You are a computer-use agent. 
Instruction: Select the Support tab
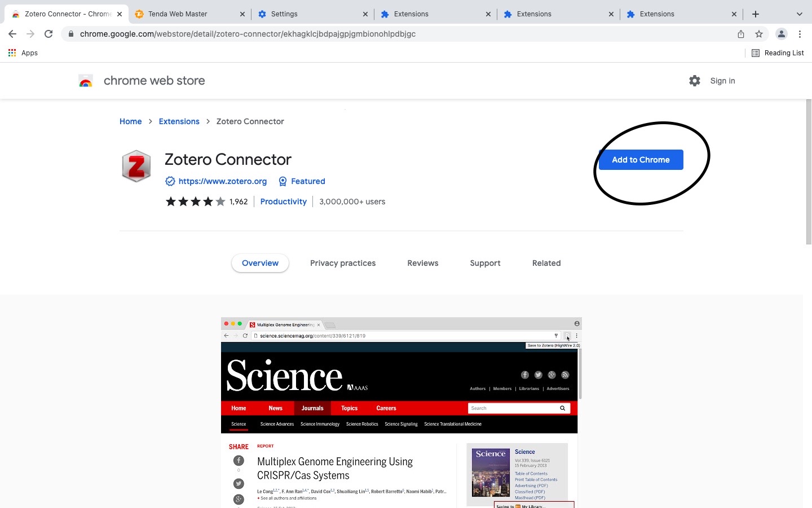click(x=485, y=263)
